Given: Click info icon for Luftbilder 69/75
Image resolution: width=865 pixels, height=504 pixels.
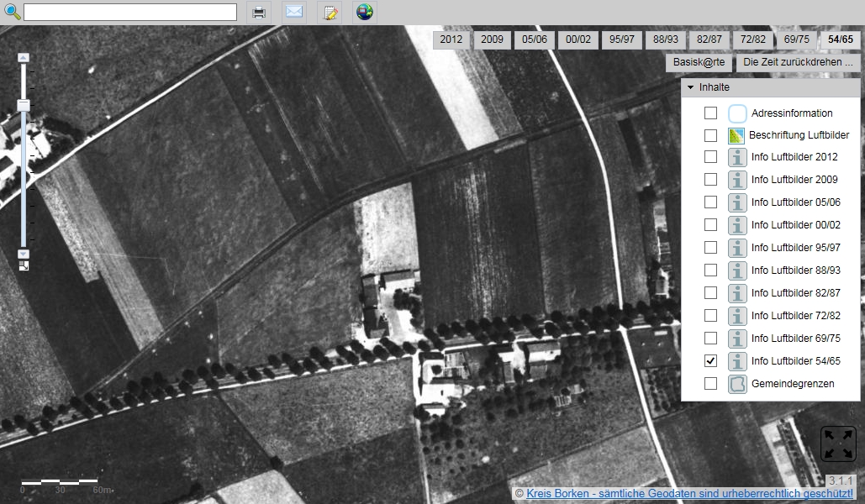Looking at the screenshot, I should pos(737,338).
